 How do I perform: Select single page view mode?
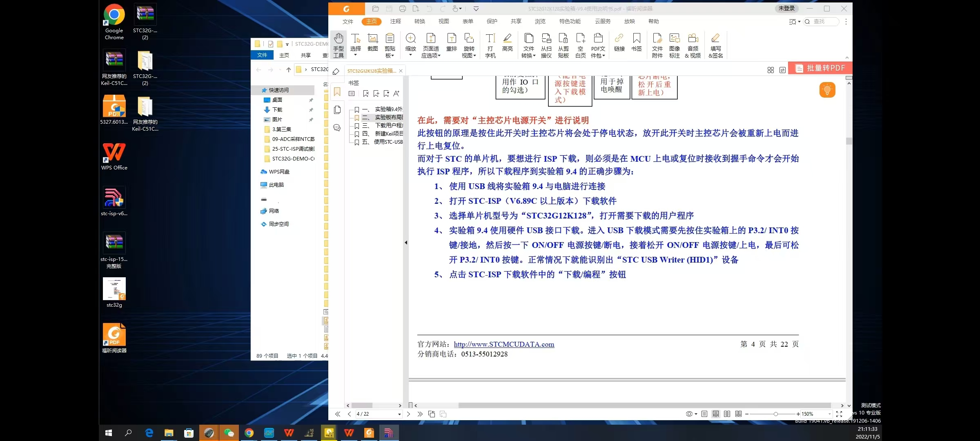(704, 414)
